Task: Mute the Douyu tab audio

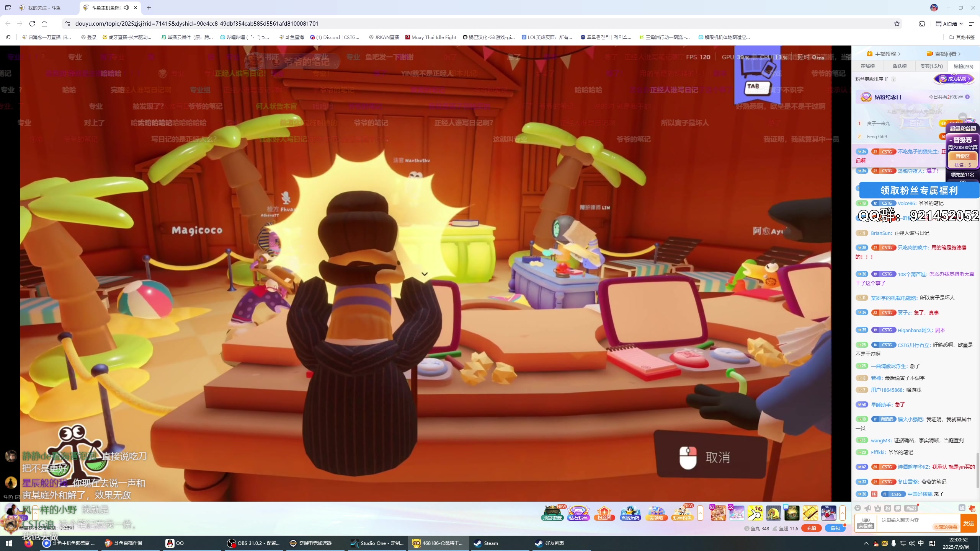Action: tap(126, 8)
